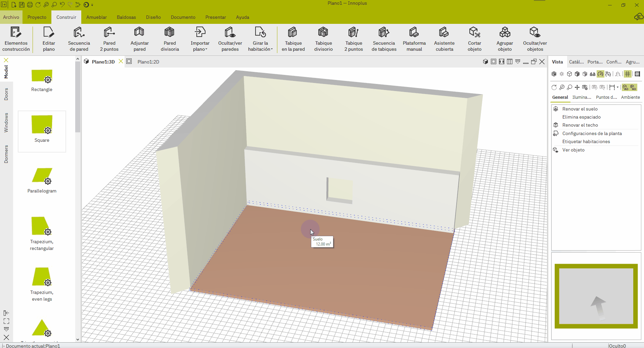Viewport: 644px width, 348px height.
Task: Select the Plataforma manual tool
Action: pos(414,39)
